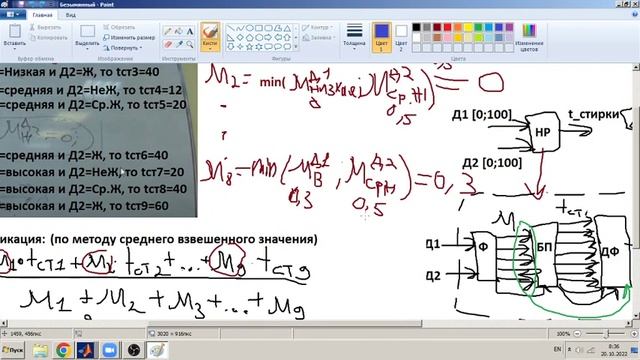The image size is (640, 360).
Task: Choose the six-point star shape
Action: [259, 47]
